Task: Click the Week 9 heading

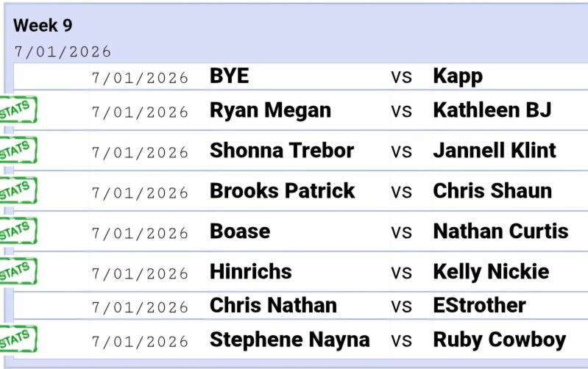Action: (43, 26)
